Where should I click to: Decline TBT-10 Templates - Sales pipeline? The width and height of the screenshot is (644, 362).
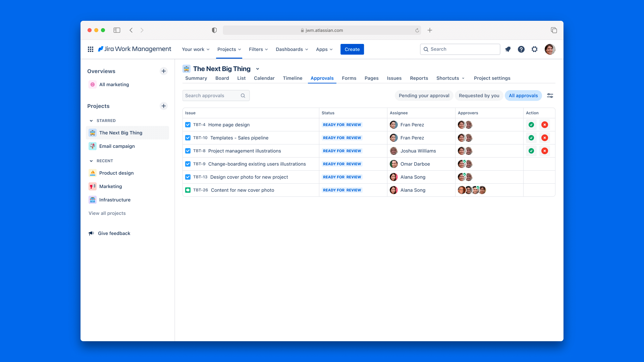pyautogui.click(x=545, y=138)
